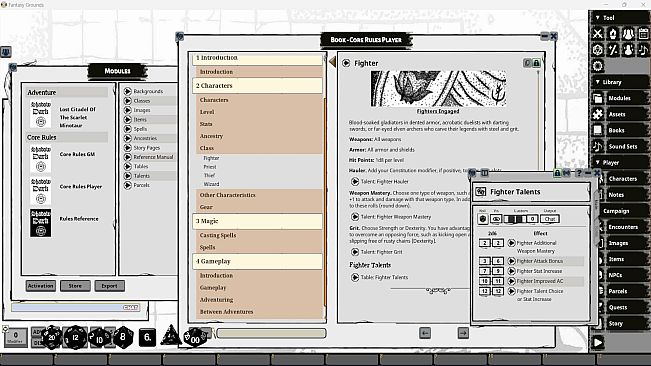The width and height of the screenshot is (651, 366).
Task: Expand Backgrounds in Modules list
Action: (x=128, y=91)
